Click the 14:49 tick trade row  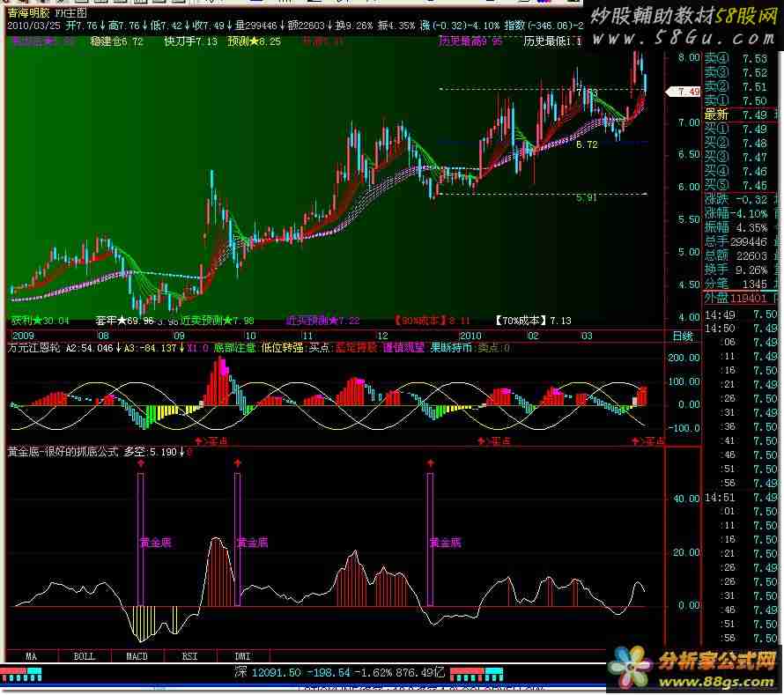point(741,315)
